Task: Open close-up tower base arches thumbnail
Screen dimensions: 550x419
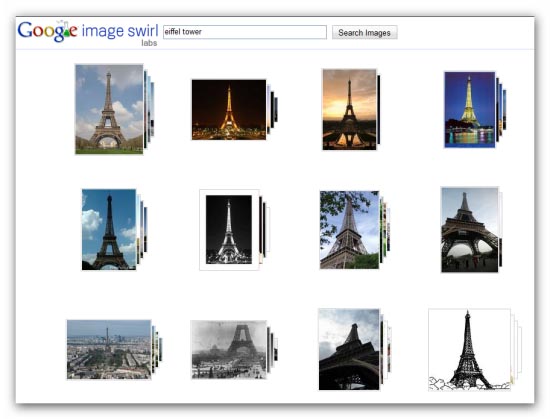Action: tap(470, 230)
